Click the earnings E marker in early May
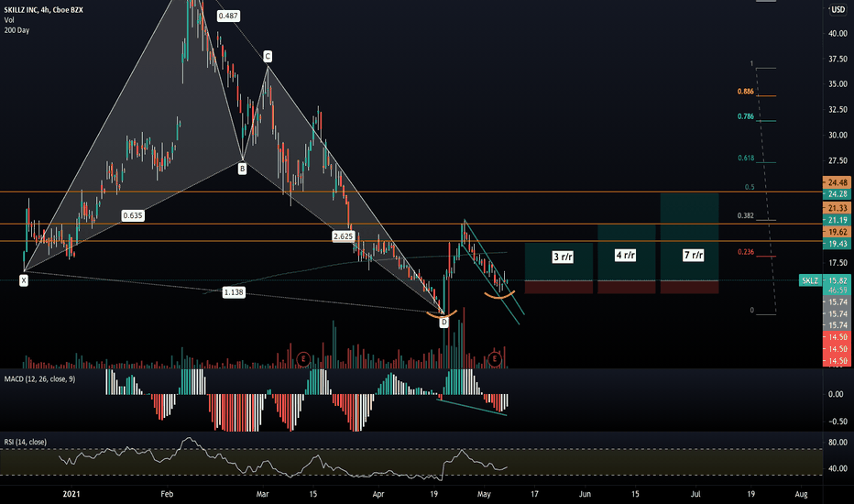 (x=495, y=358)
